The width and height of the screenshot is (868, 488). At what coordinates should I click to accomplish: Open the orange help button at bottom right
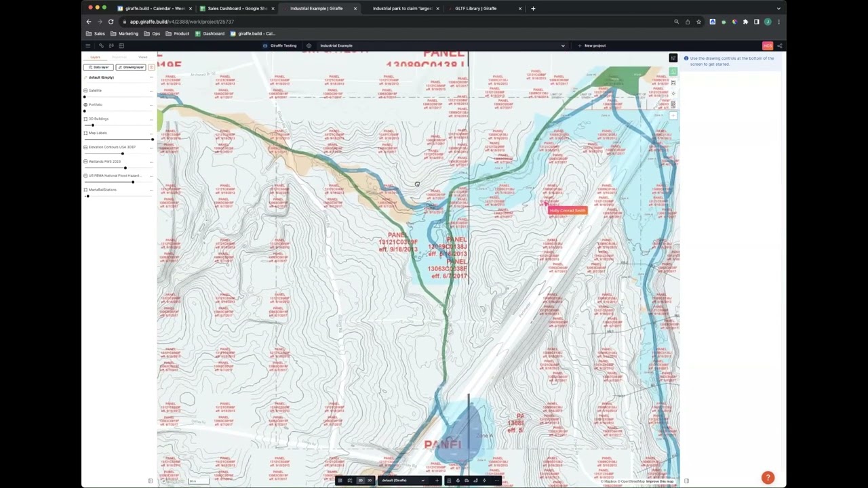click(x=768, y=478)
